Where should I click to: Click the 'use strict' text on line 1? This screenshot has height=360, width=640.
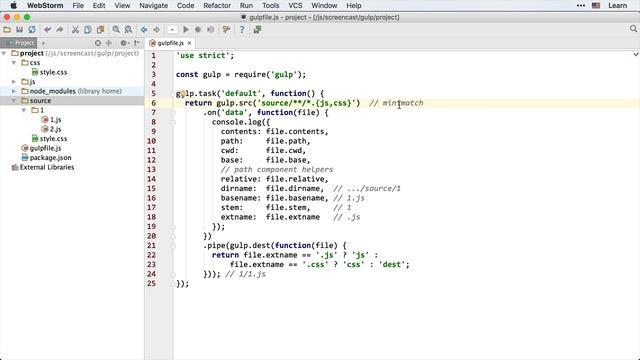[203, 56]
